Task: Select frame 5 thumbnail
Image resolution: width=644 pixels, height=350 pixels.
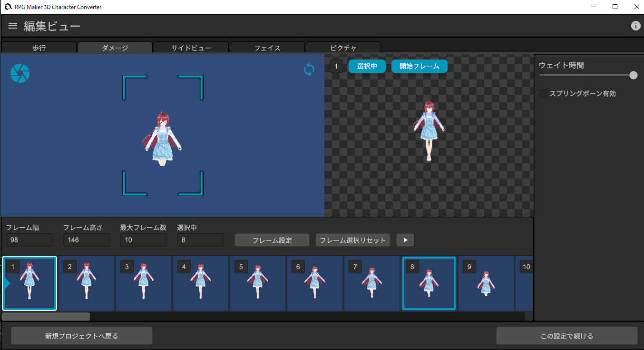Action: 257,283
